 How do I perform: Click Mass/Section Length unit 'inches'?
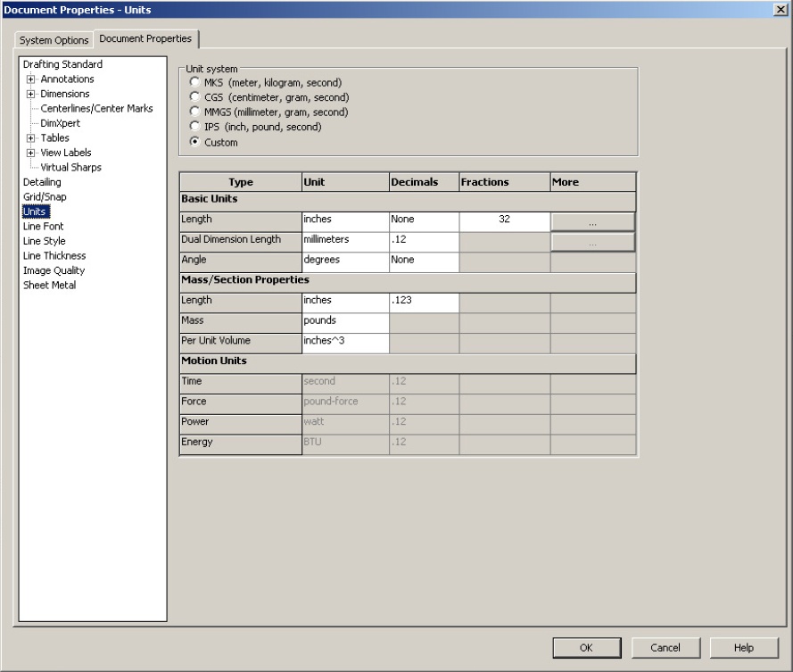(345, 303)
